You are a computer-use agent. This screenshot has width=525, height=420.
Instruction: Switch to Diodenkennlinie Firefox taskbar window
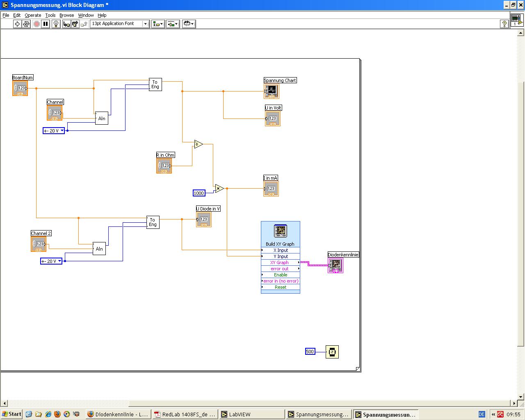[119, 414]
